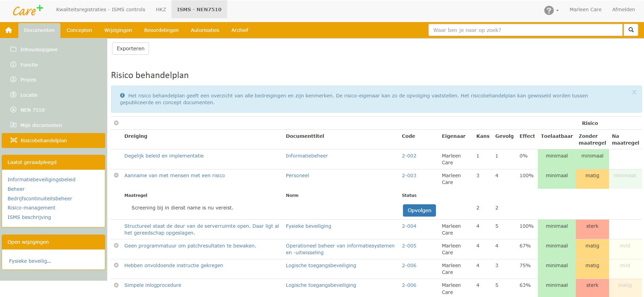Open Risico-management recent document
The image size is (644, 297).
tap(31, 208)
